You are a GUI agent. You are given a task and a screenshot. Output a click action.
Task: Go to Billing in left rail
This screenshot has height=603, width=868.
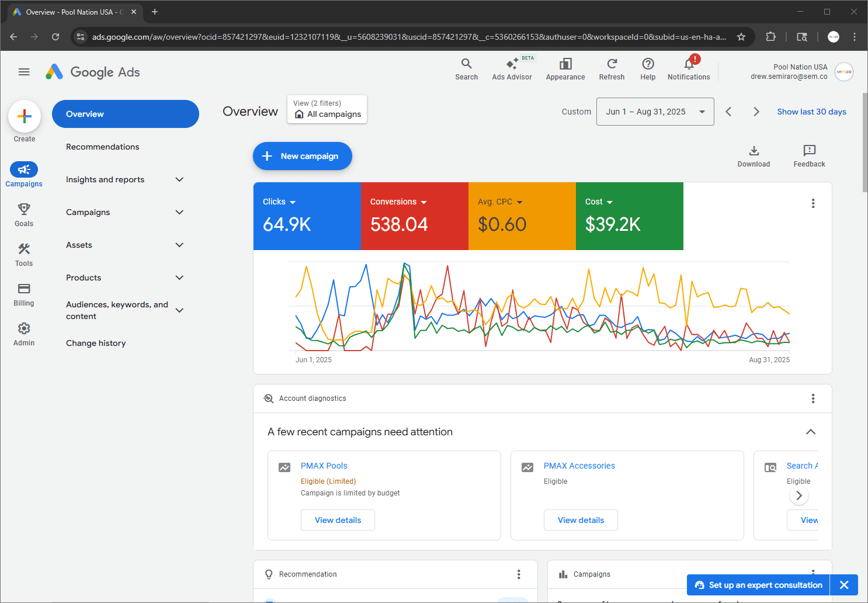coord(24,294)
